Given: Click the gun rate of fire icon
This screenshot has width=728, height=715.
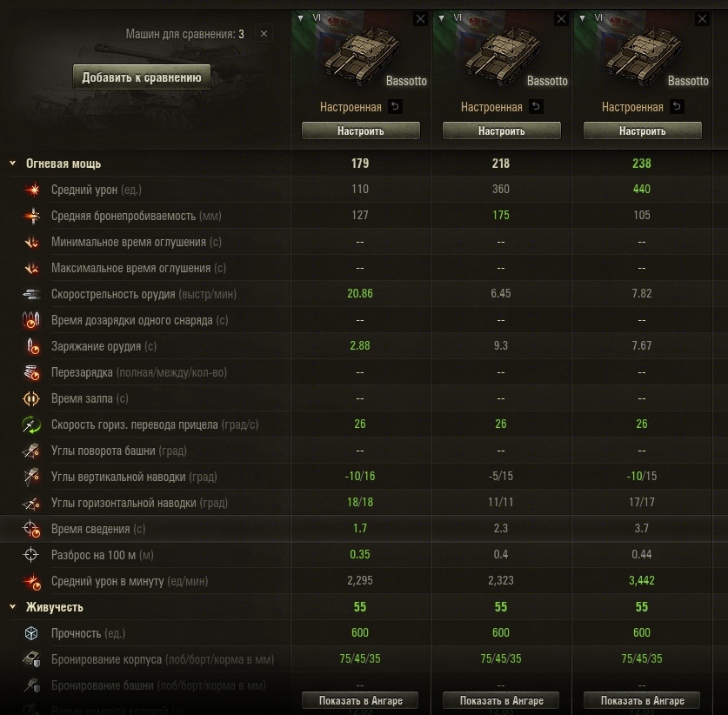Looking at the screenshot, I should 32,294.
